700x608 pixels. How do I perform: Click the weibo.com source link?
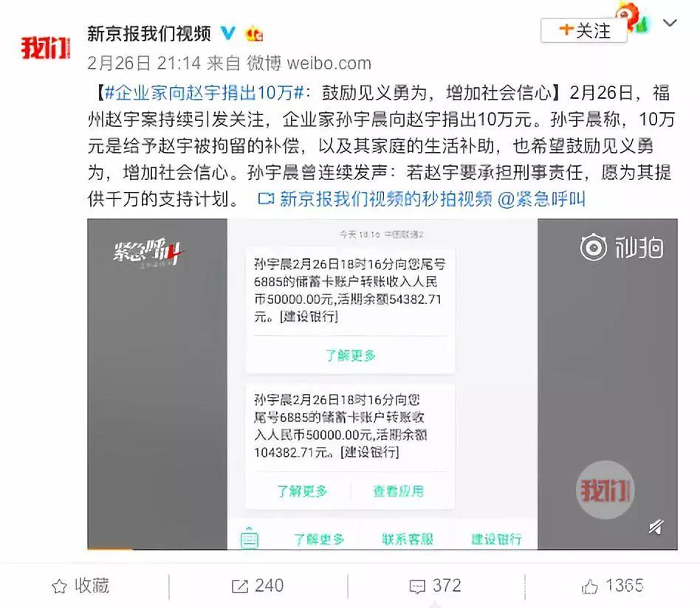[329, 63]
